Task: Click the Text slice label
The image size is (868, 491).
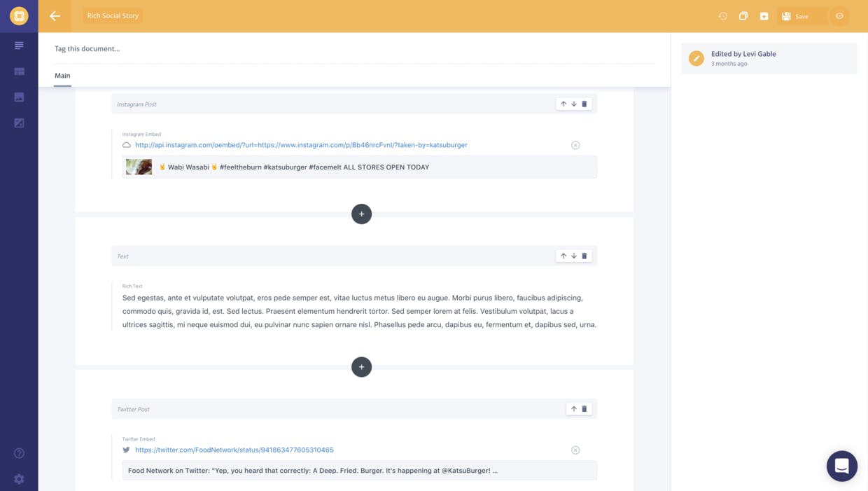Action: [x=122, y=256]
